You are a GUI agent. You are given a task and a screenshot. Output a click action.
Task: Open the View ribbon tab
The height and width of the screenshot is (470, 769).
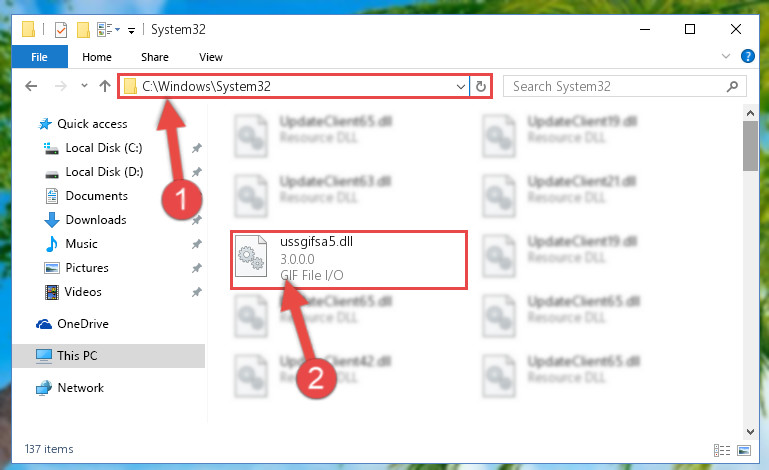click(x=211, y=57)
